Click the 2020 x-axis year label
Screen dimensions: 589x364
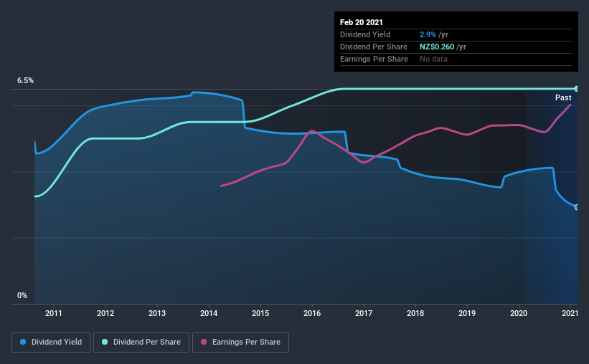click(519, 313)
